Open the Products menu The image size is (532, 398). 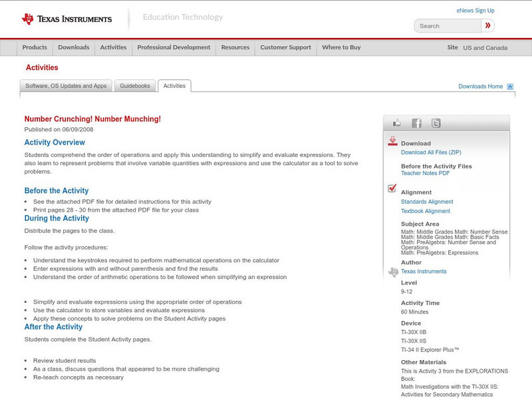(35, 47)
